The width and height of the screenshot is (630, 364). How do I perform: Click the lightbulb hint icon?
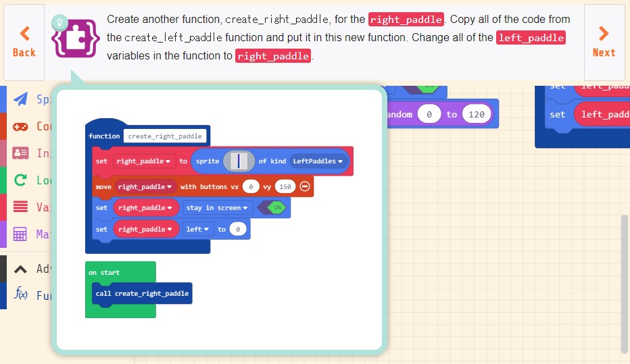(x=59, y=22)
